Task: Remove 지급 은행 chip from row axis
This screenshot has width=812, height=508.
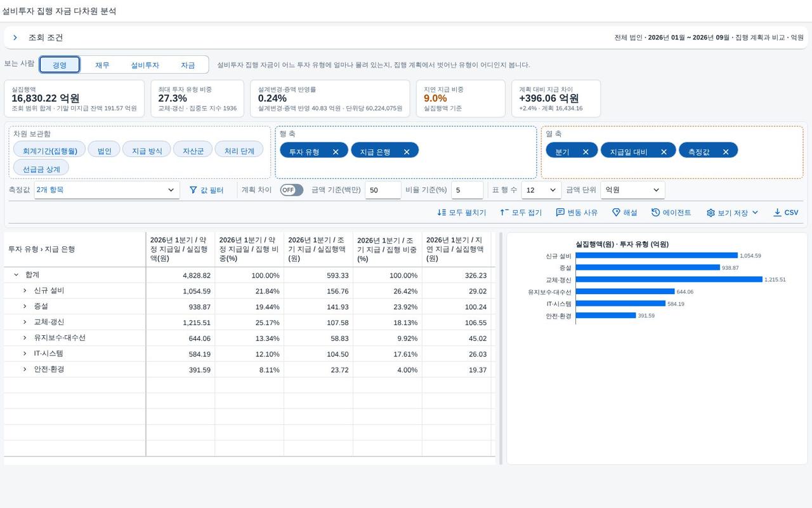Action: tap(407, 152)
